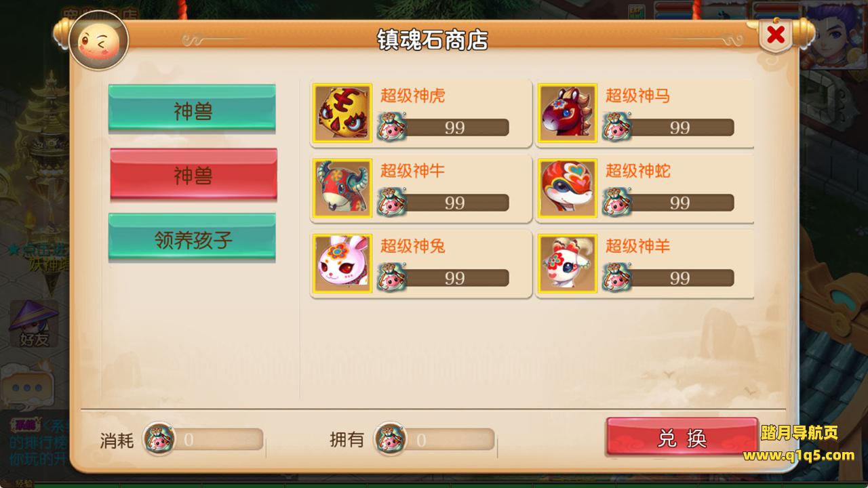Open the 好友 friends hat icon
The height and width of the screenshot is (488, 868).
(33, 324)
